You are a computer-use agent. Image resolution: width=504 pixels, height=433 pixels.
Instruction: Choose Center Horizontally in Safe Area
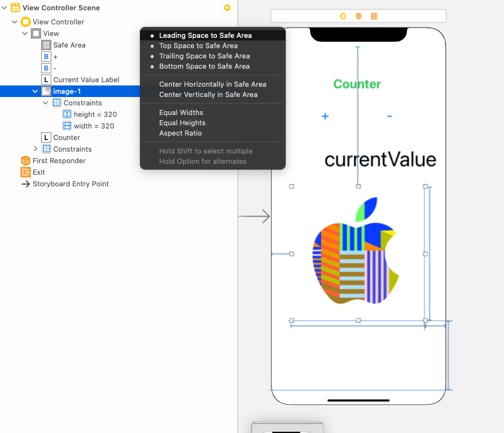pyautogui.click(x=213, y=84)
